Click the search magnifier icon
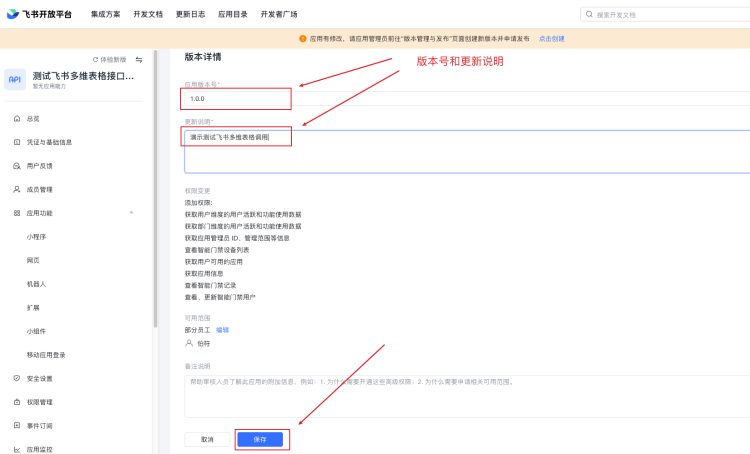 (x=589, y=14)
